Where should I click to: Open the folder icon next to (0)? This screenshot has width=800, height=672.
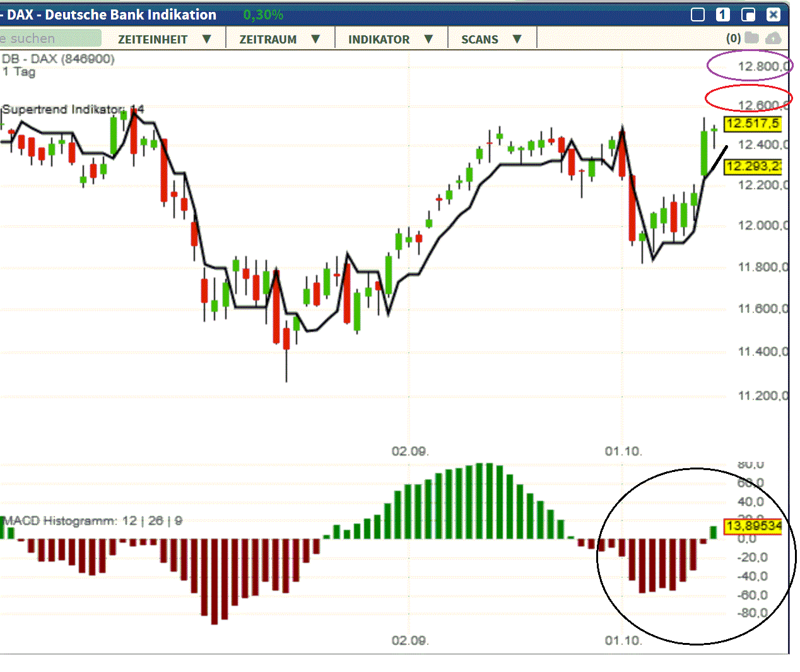[x=751, y=38]
